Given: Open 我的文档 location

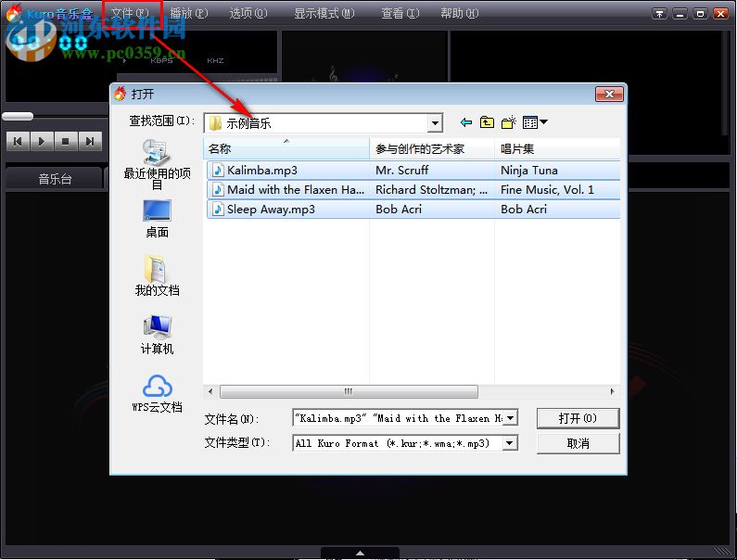Looking at the screenshot, I should click(x=157, y=275).
